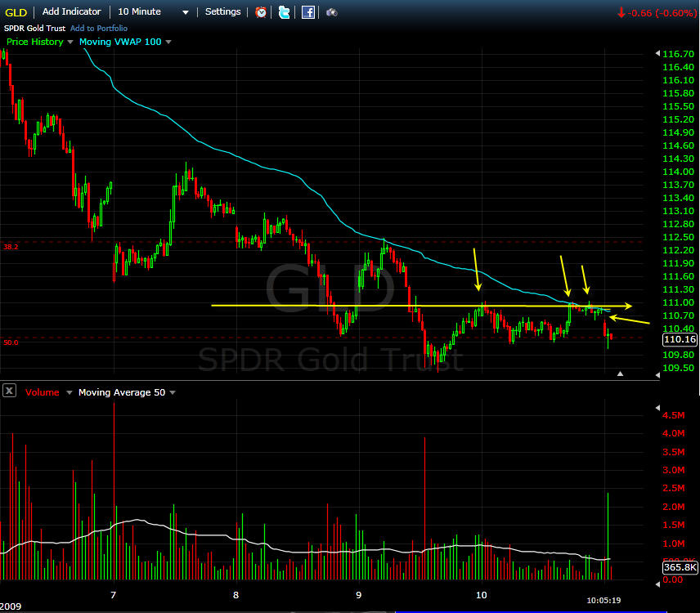Image resolution: width=700 pixels, height=613 pixels.
Task: Click the blue bar along the bottom edge
Action: coord(531,611)
